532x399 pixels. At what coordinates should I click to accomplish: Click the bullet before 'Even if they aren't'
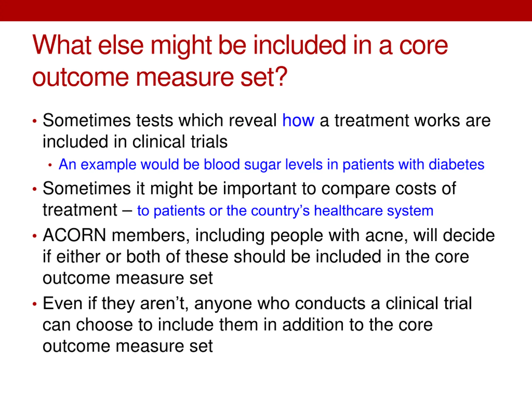[35, 304]
